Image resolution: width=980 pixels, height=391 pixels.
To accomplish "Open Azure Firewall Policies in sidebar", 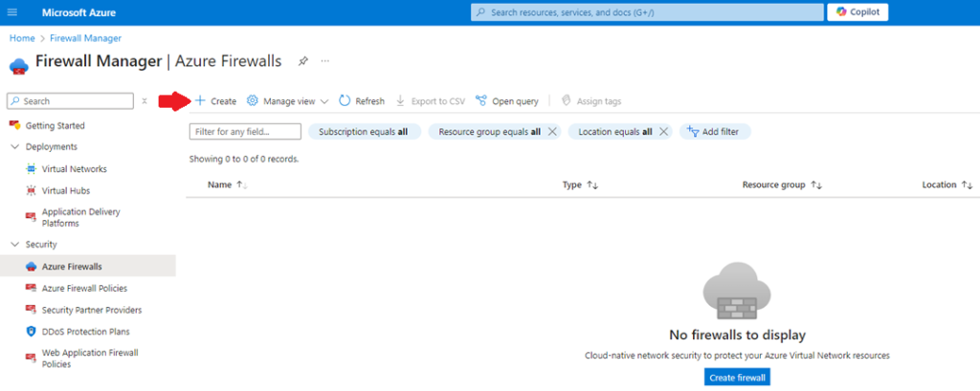I will tap(84, 288).
